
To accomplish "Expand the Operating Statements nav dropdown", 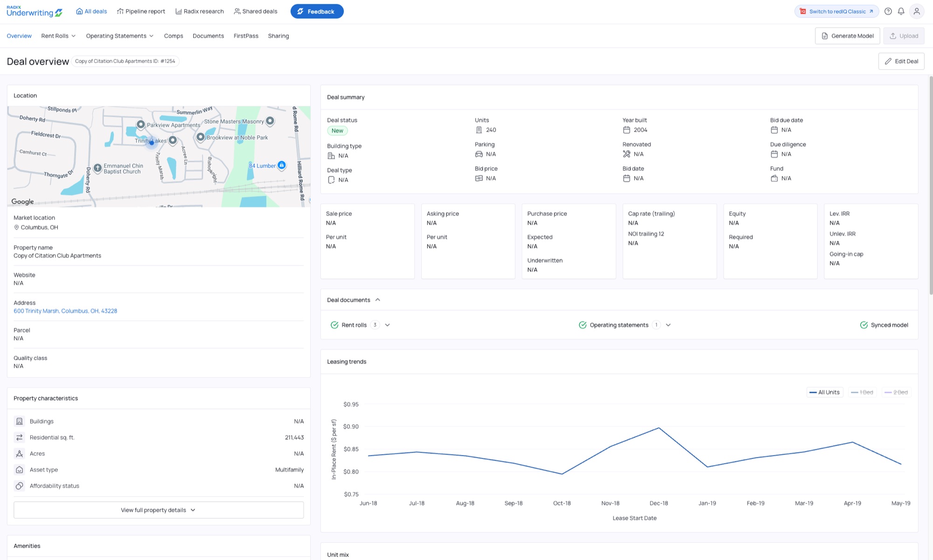I will pyautogui.click(x=120, y=36).
